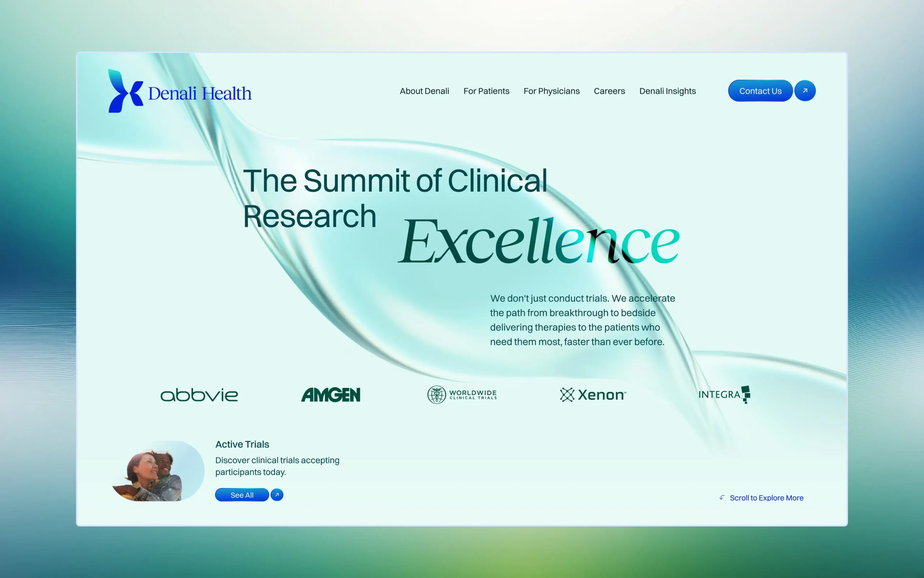Open the About Denali menu item
Viewport: 924px width, 578px height.
coord(424,91)
